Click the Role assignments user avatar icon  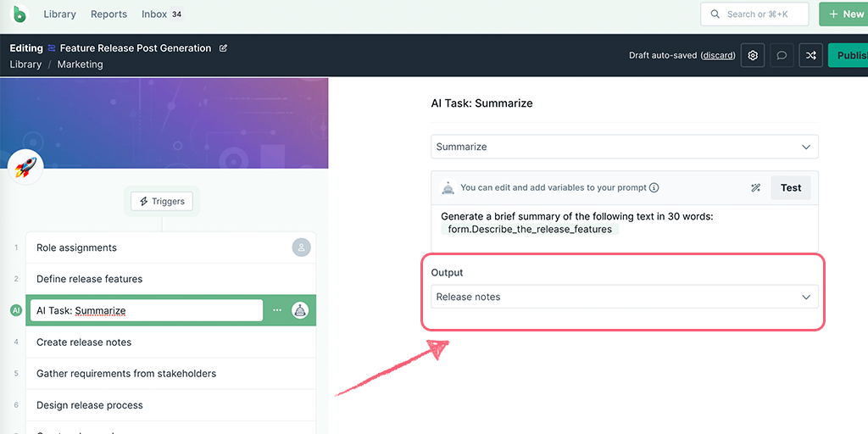click(x=301, y=248)
